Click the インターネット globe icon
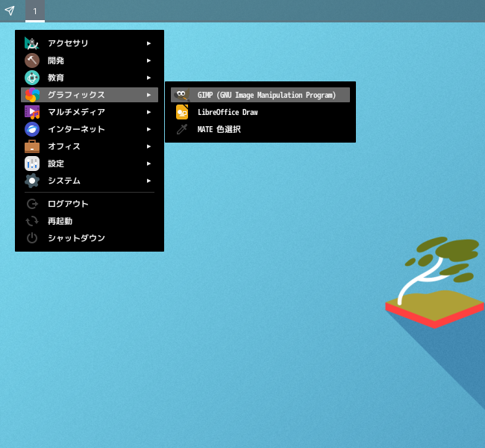 [x=32, y=129]
